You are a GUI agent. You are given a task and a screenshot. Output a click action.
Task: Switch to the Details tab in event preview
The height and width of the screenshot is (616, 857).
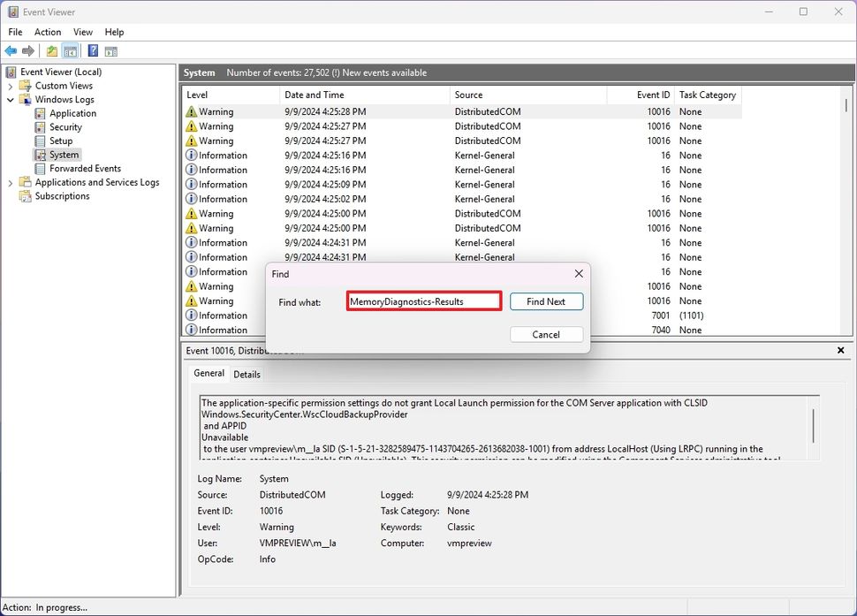click(x=246, y=374)
